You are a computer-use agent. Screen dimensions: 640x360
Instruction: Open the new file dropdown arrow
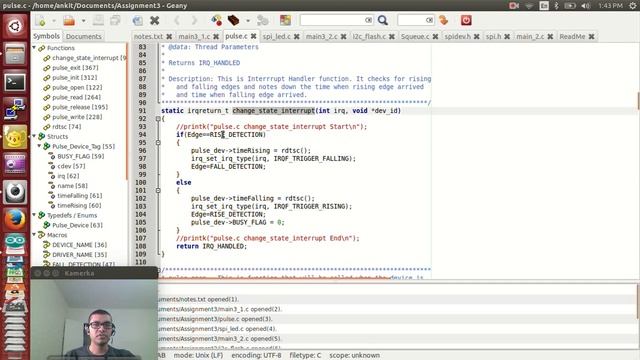click(53, 20)
